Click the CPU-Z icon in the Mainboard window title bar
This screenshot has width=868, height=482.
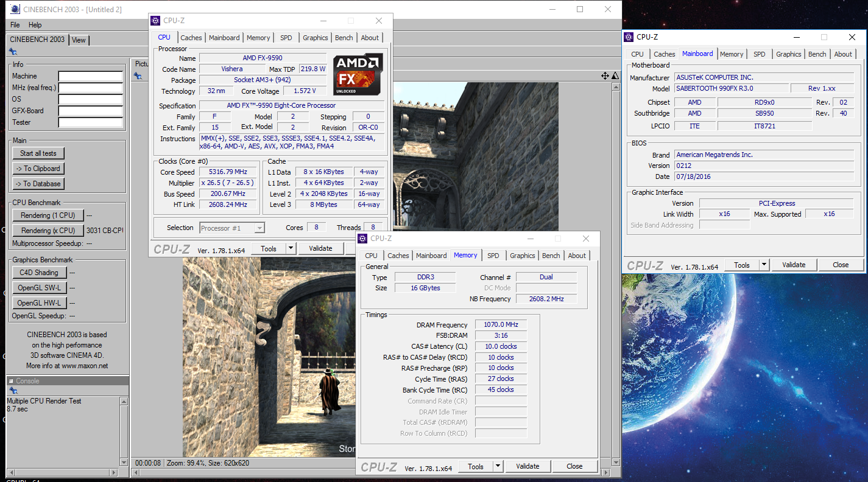630,37
